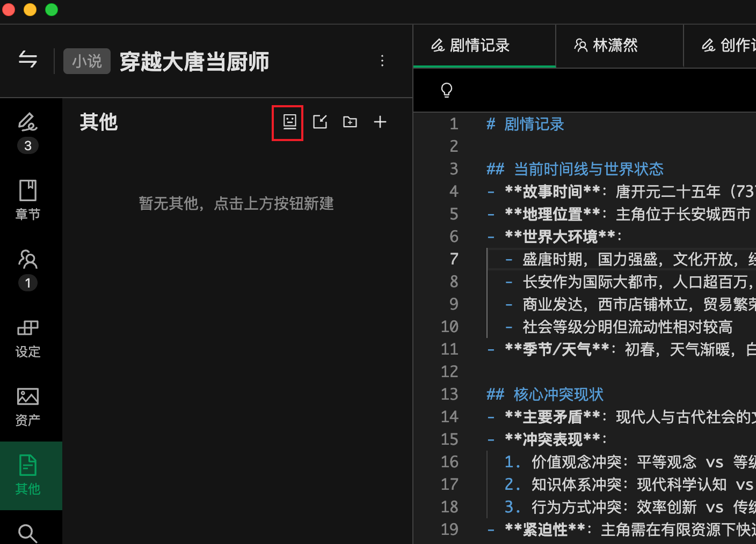The image size is (756, 544).
Task: Click the sidebar collapse arrows icon
Action: pyautogui.click(x=28, y=60)
